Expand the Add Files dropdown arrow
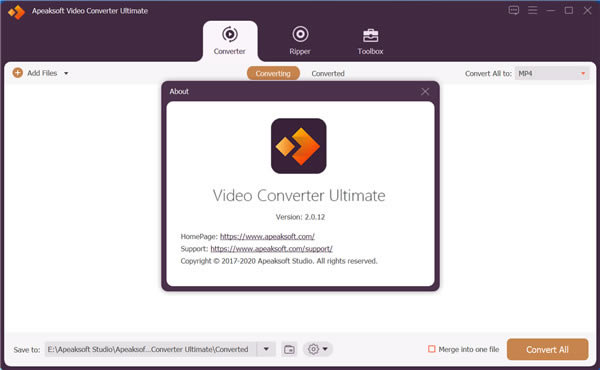Screen dimensions: 600x370 pyautogui.click(x=66, y=73)
